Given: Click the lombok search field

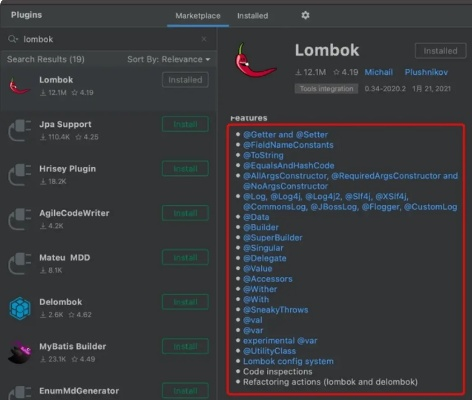Looking at the screenshot, I should (110, 39).
